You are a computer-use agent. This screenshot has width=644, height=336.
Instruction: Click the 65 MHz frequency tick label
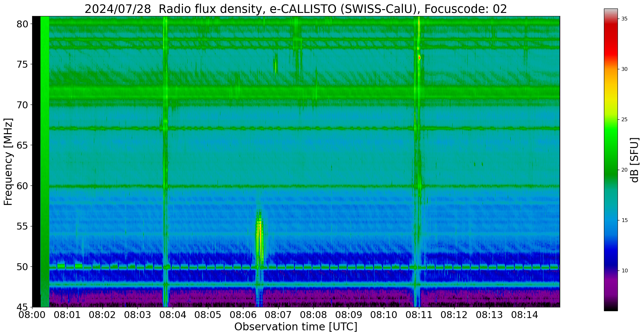pos(22,145)
